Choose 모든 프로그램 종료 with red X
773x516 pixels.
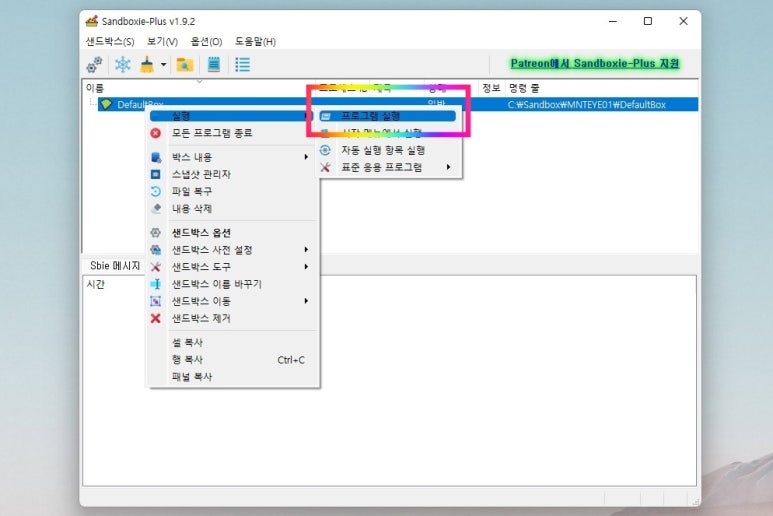point(231,133)
